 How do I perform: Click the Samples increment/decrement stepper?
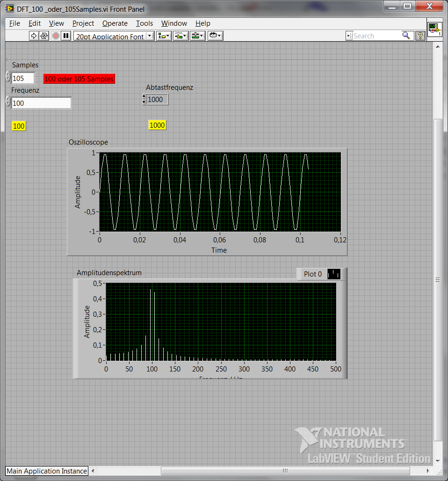tap(8, 77)
